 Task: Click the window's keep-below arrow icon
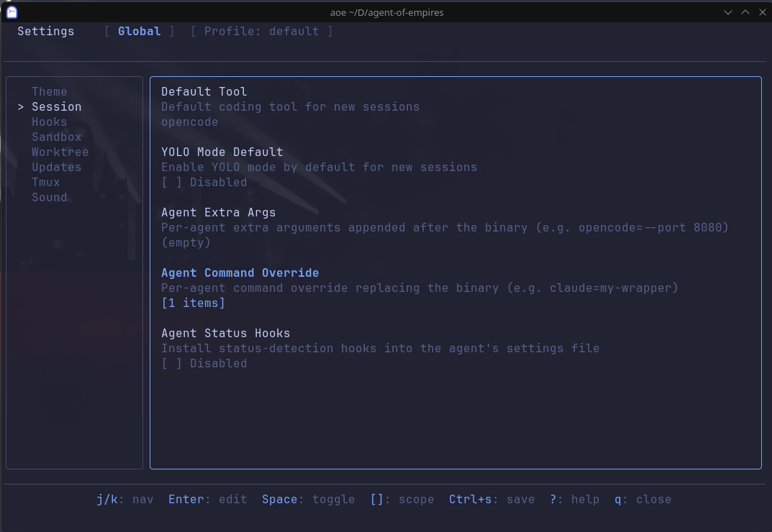coord(728,12)
